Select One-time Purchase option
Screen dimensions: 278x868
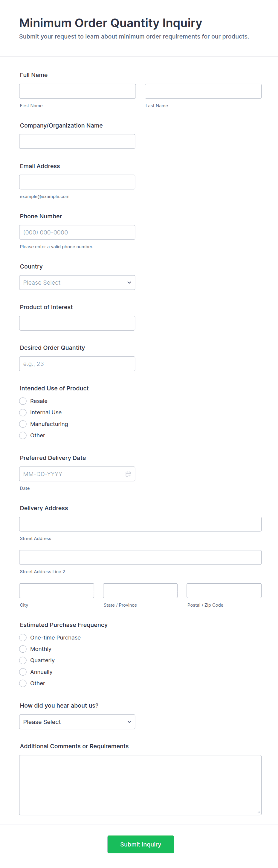pyautogui.click(x=23, y=637)
